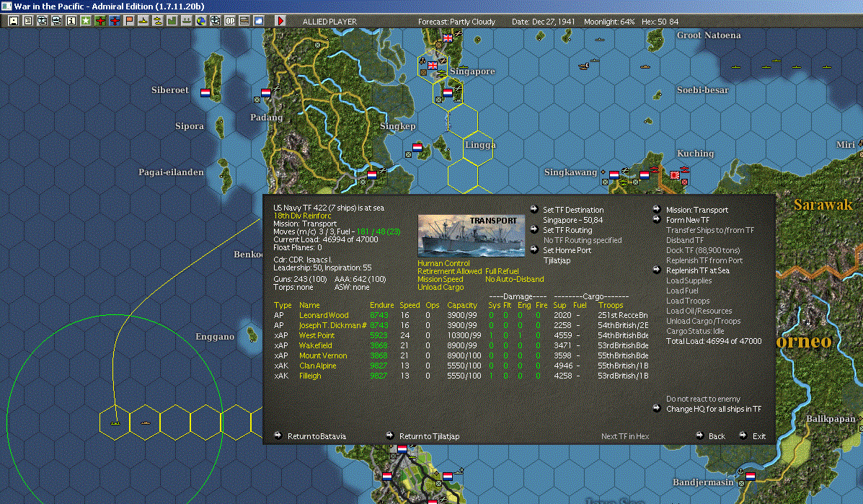863x504 pixels.
Task: Click the single yellow ship toolbar icon
Action: tap(143, 21)
